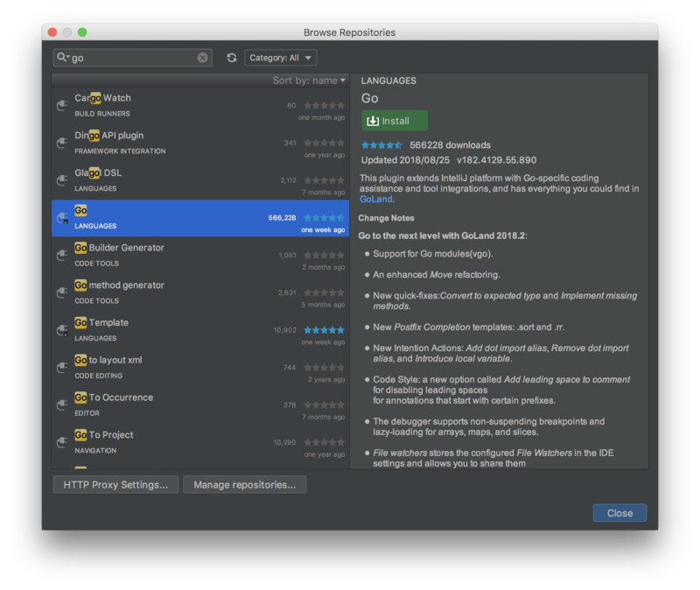
Task: Select the Glagol DSL plugin
Action: (200, 181)
